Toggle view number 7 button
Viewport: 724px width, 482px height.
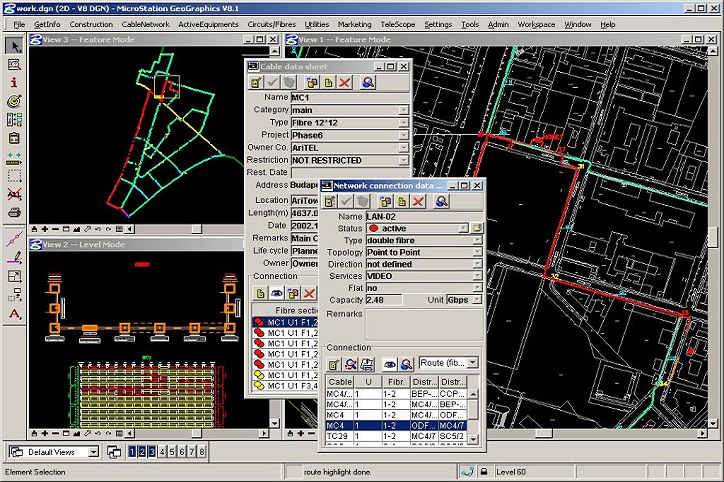click(192, 452)
